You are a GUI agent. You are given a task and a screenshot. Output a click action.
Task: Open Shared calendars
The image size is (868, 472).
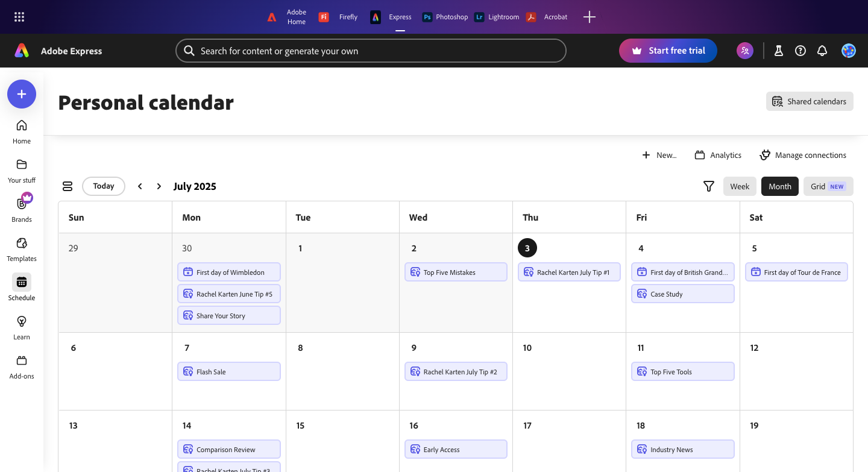click(810, 101)
